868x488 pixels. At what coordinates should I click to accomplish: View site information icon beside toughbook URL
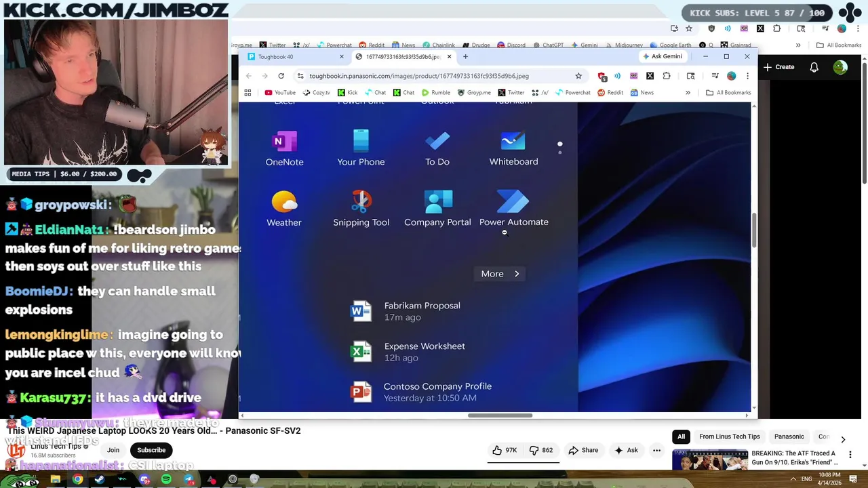coord(300,76)
